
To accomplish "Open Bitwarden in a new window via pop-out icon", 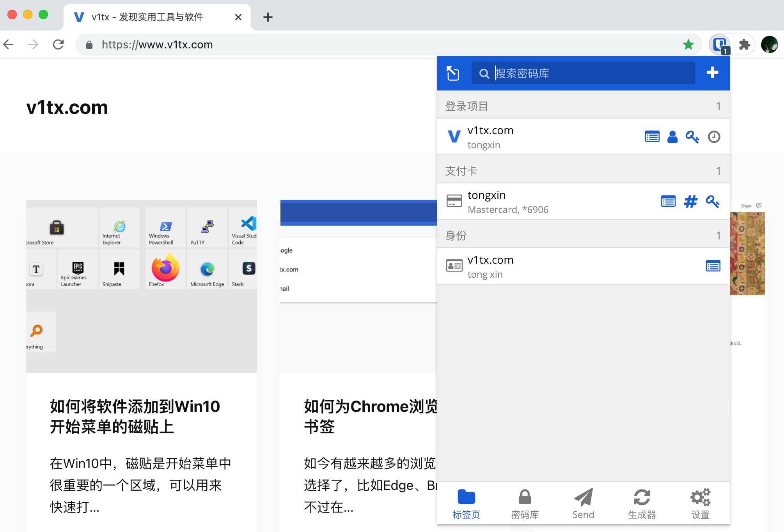I will coord(453,73).
